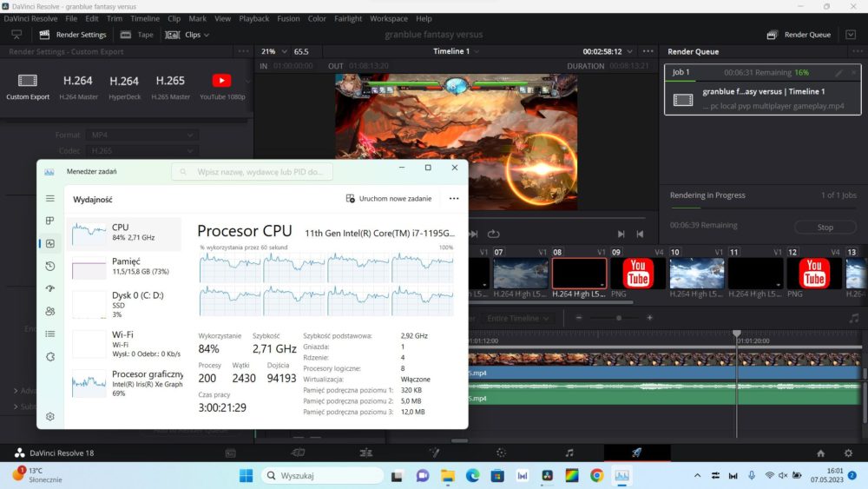Select the Deliver page rocket icon

point(636,453)
